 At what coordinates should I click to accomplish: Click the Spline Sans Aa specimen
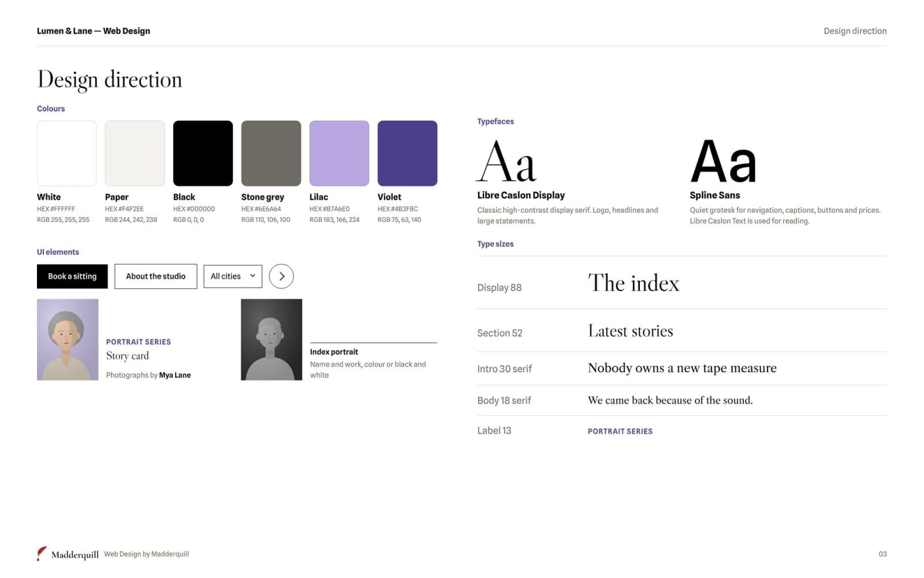click(x=723, y=161)
